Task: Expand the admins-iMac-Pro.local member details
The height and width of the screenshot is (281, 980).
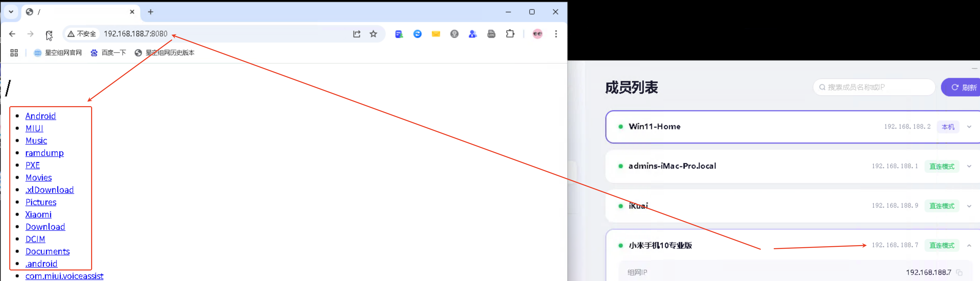Action: tap(969, 166)
